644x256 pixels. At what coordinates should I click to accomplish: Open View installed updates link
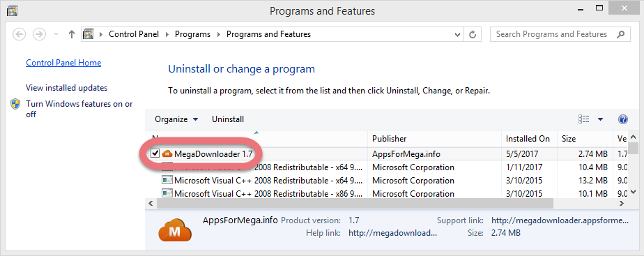pyautogui.click(x=66, y=88)
